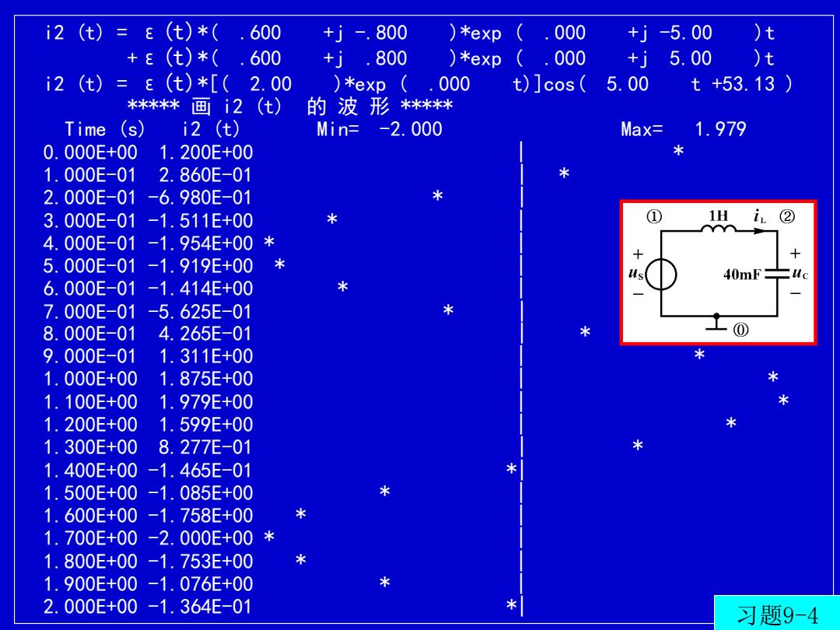Click the time value 1.000E+00
The width and height of the screenshot is (840, 630).
point(90,379)
